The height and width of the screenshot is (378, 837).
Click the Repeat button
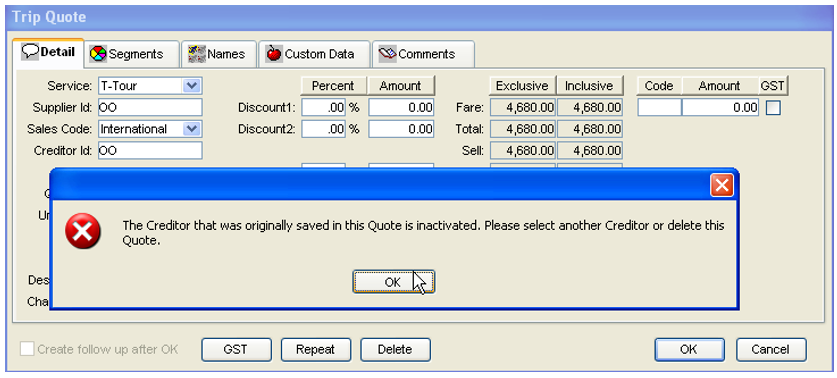pyautogui.click(x=315, y=350)
